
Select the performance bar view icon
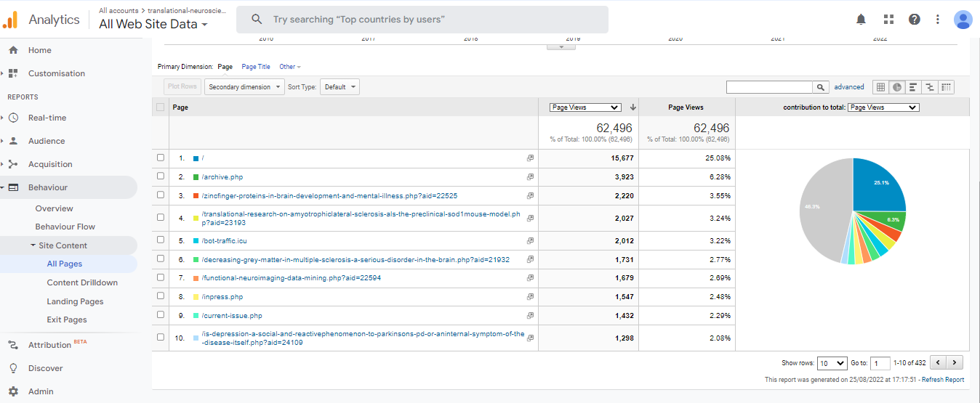coord(913,87)
